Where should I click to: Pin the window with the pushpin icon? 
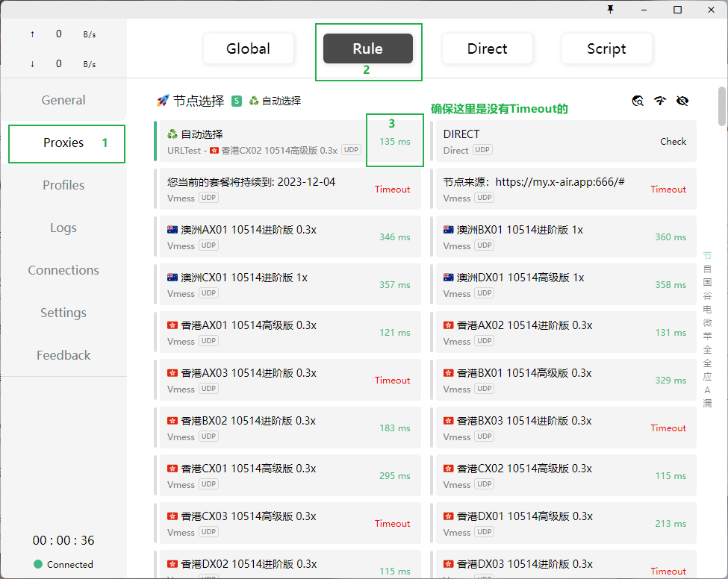pyautogui.click(x=611, y=10)
